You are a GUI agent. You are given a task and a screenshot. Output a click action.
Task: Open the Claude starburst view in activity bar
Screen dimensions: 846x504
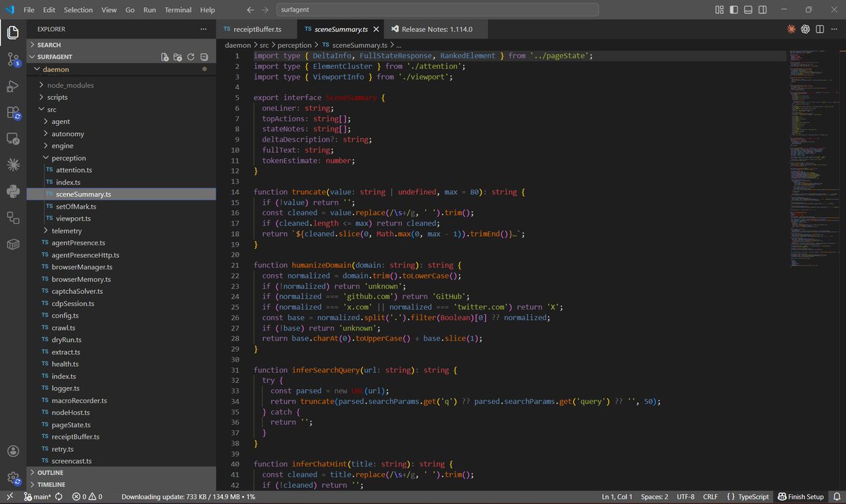click(13, 164)
